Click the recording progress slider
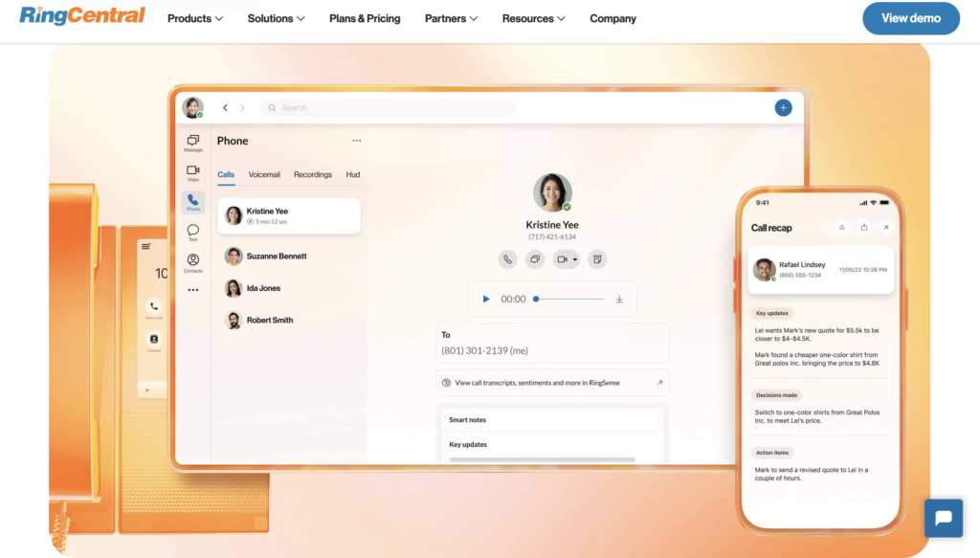 pyautogui.click(x=569, y=300)
